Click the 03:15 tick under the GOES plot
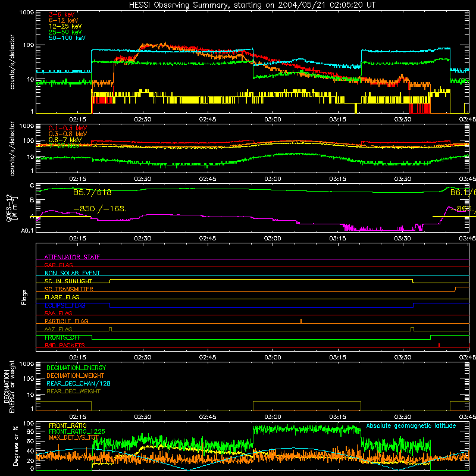Viewport: 476px width, 476px height. pos(337,239)
